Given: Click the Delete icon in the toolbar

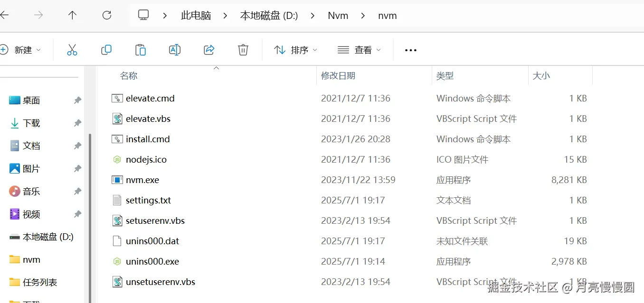Looking at the screenshot, I should (243, 49).
